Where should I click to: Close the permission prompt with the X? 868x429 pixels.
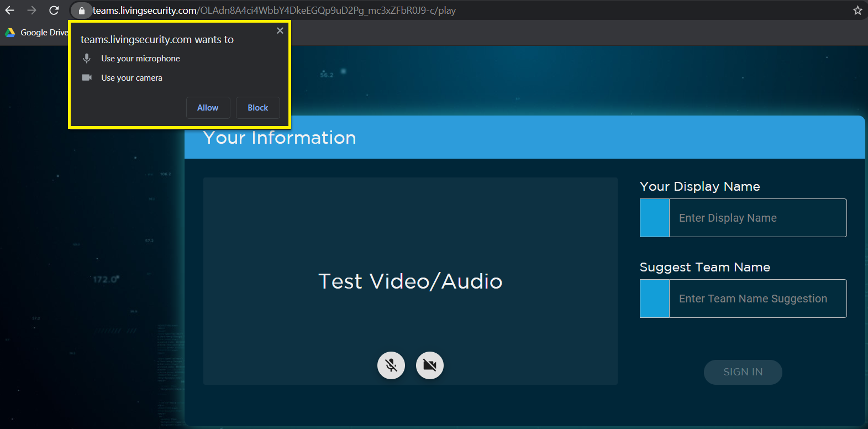point(280,31)
